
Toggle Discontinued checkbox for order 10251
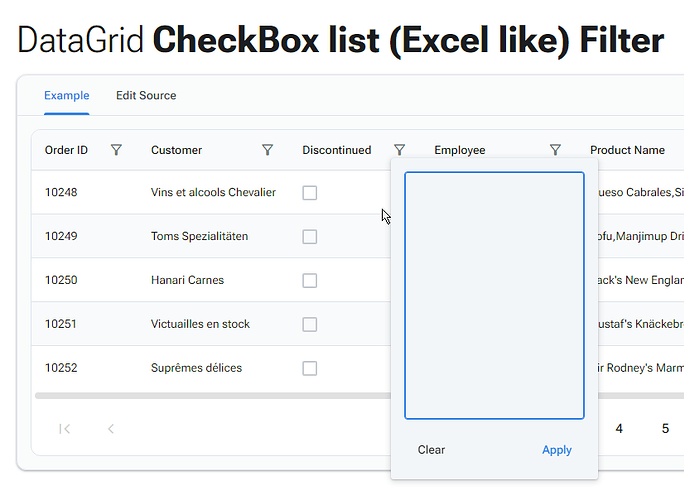[x=310, y=325]
